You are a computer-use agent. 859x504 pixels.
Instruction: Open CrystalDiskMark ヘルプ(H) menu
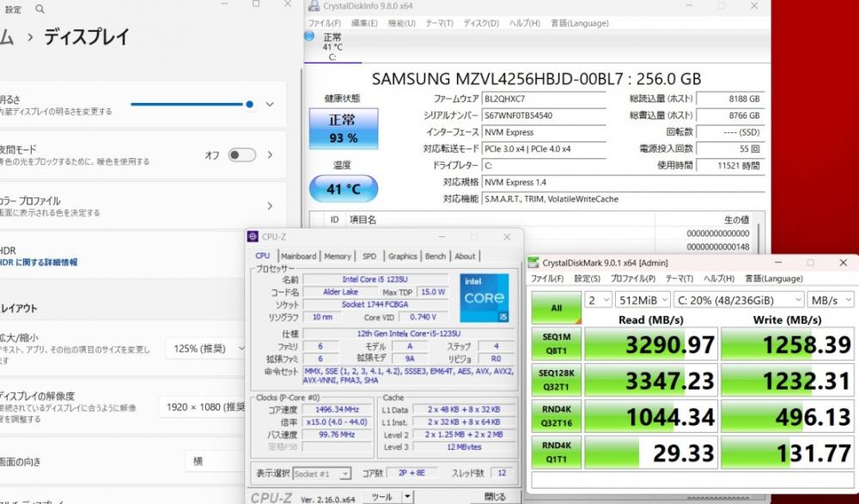[719, 278]
